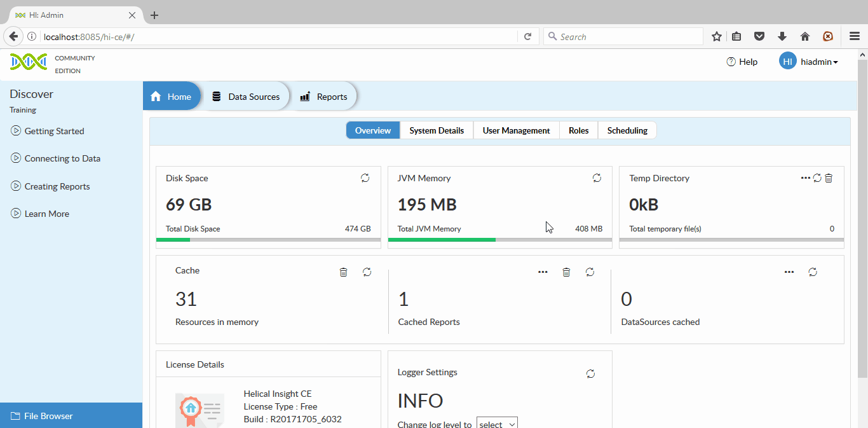Image resolution: width=868 pixels, height=428 pixels.
Task: Refresh the Cached Reports count
Action: click(590, 272)
